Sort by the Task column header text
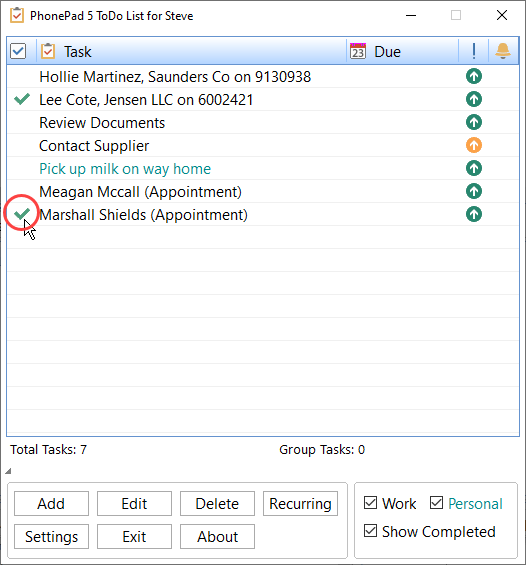Image resolution: width=526 pixels, height=565 pixels. coord(78,52)
